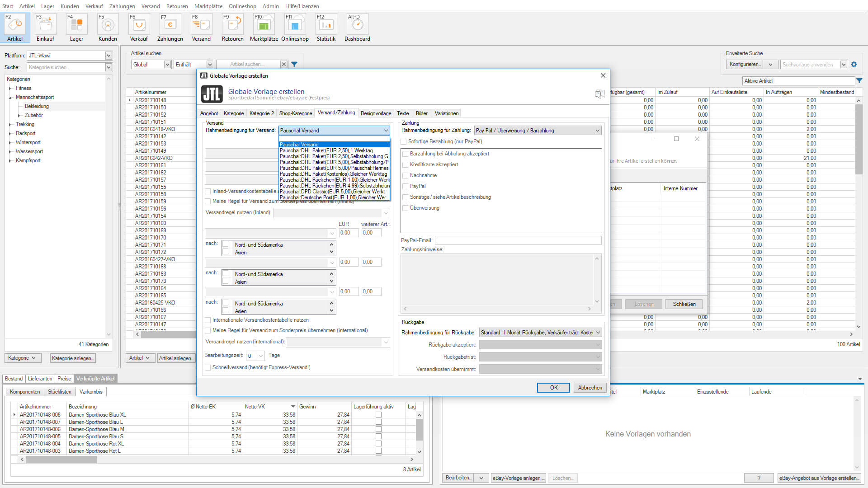The height and width of the screenshot is (488, 868).
Task: Click the Abbrechen button
Action: pyautogui.click(x=590, y=388)
